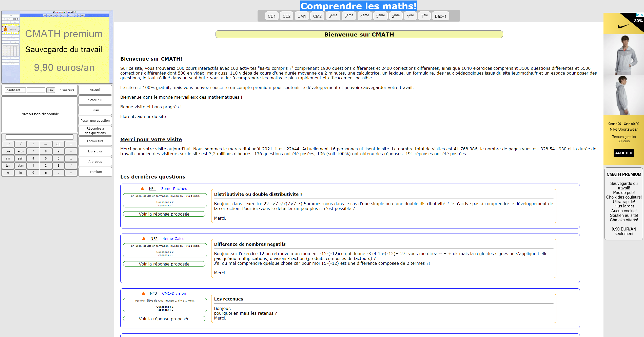
Task: Click the identifiant input field
Action: pos(15,90)
